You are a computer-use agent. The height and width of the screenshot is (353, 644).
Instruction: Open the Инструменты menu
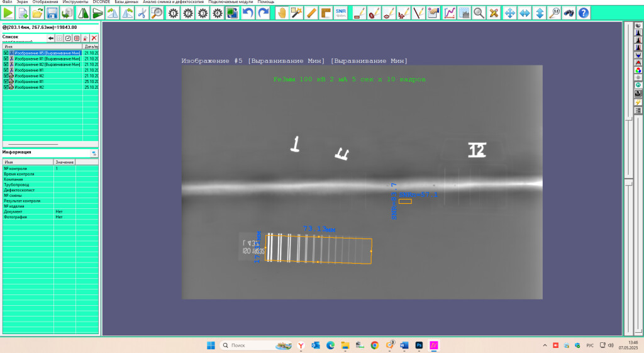(x=75, y=3)
